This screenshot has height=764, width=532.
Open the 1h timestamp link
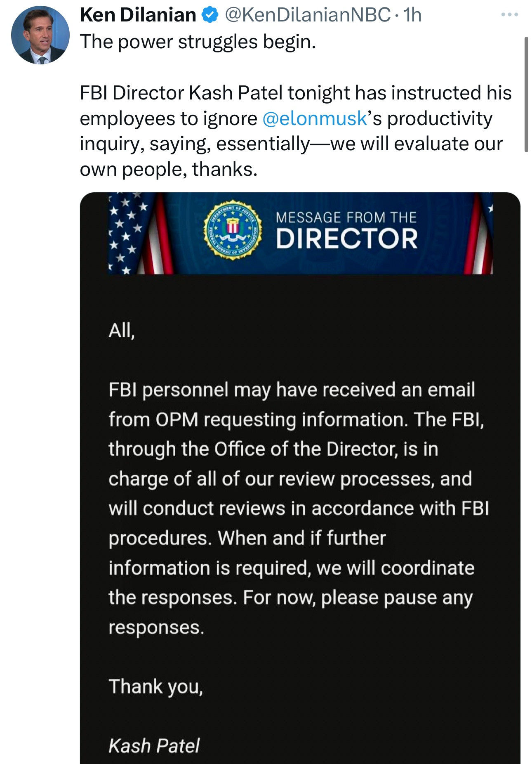click(x=412, y=15)
